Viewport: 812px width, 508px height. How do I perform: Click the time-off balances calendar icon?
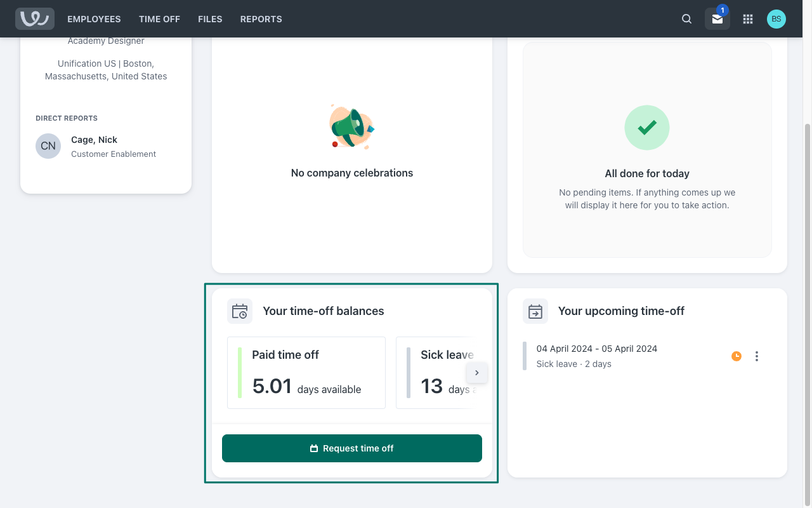240,311
